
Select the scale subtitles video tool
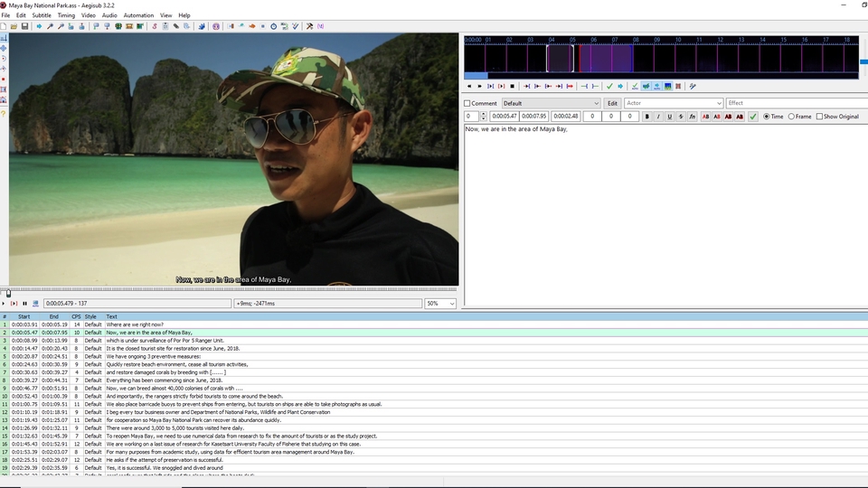point(4,80)
